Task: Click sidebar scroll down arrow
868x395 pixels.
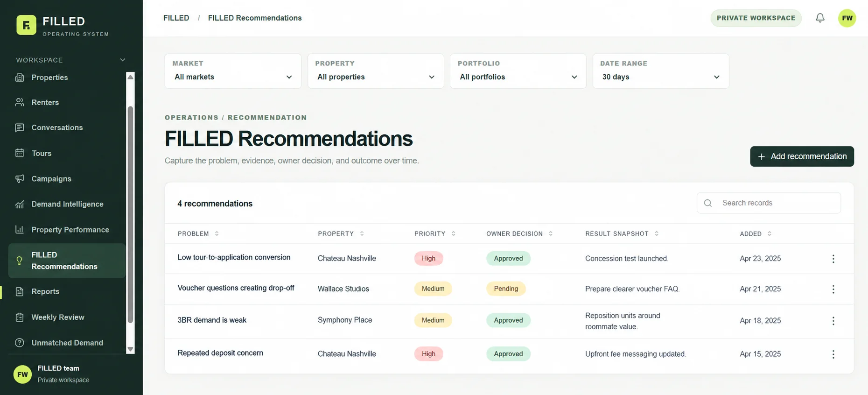Action: click(130, 349)
